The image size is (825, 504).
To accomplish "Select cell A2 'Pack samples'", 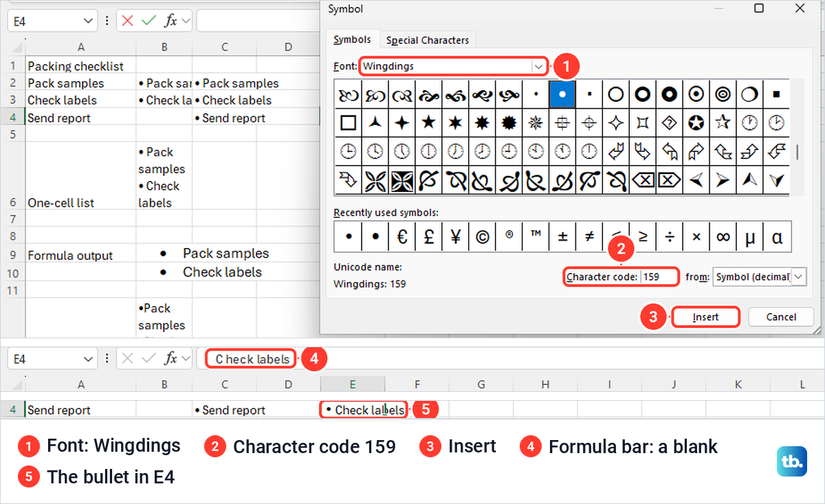I will tap(80, 83).
